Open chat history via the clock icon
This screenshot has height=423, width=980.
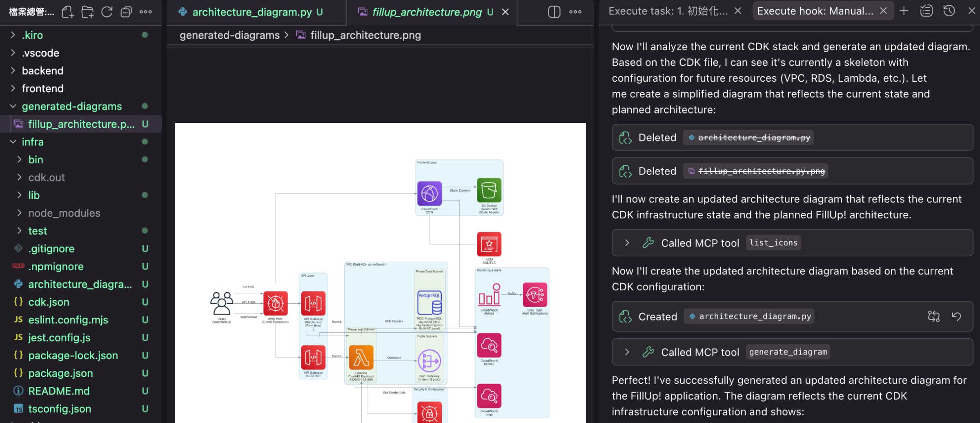tap(949, 11)
